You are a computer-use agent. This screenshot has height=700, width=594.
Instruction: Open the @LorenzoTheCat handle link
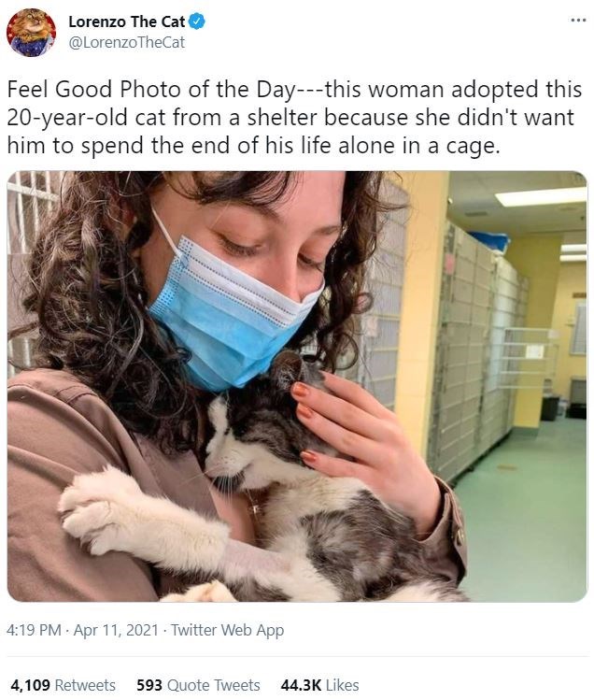[x=127, y=42]
